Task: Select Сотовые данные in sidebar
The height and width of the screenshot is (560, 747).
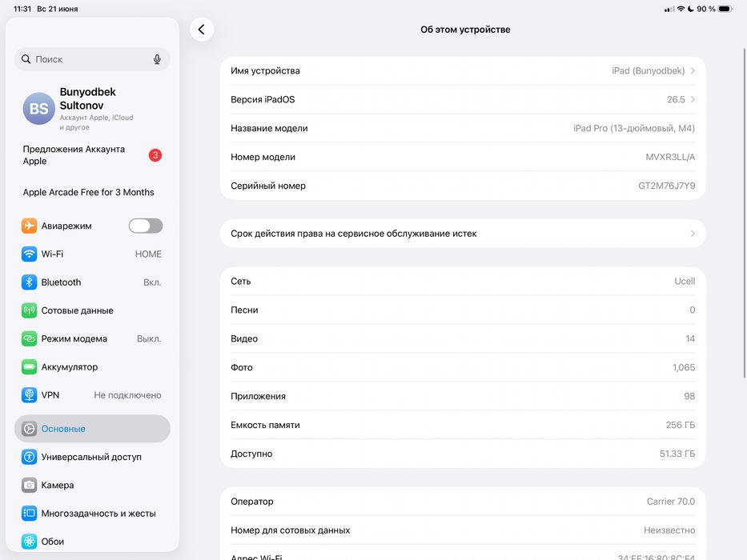Action: pyautogui.click(x=92, y=310)
